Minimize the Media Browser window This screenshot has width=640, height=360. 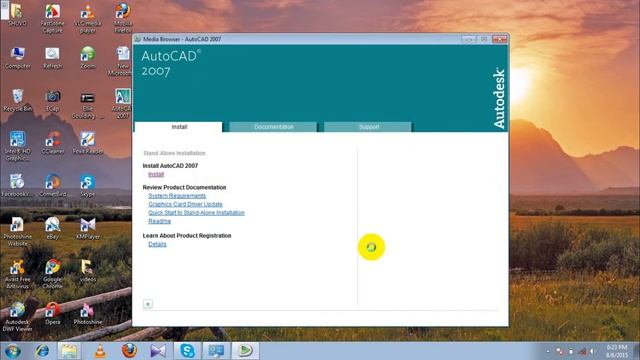469,39
